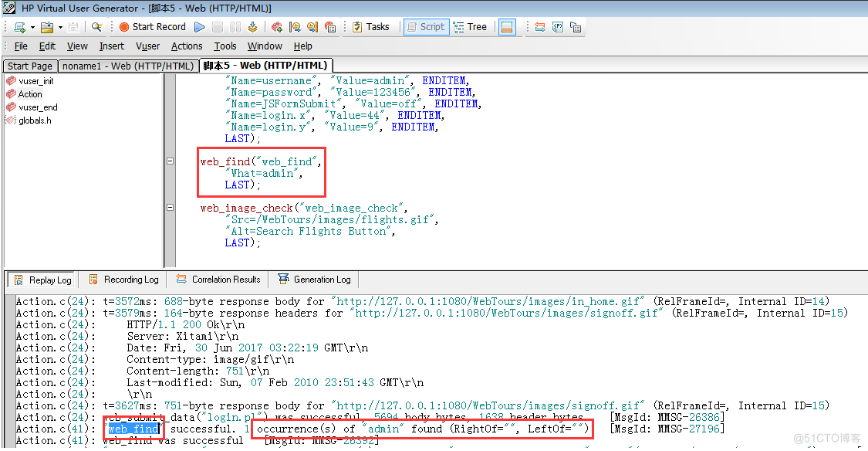
Task: Open the Tools menu
Action: tap(225, 46)
